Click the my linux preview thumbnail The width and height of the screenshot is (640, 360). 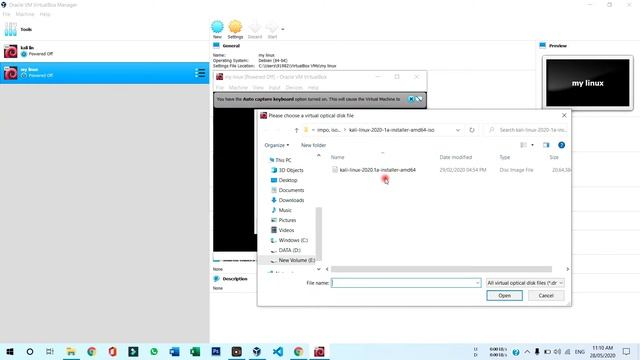point(588,83)
